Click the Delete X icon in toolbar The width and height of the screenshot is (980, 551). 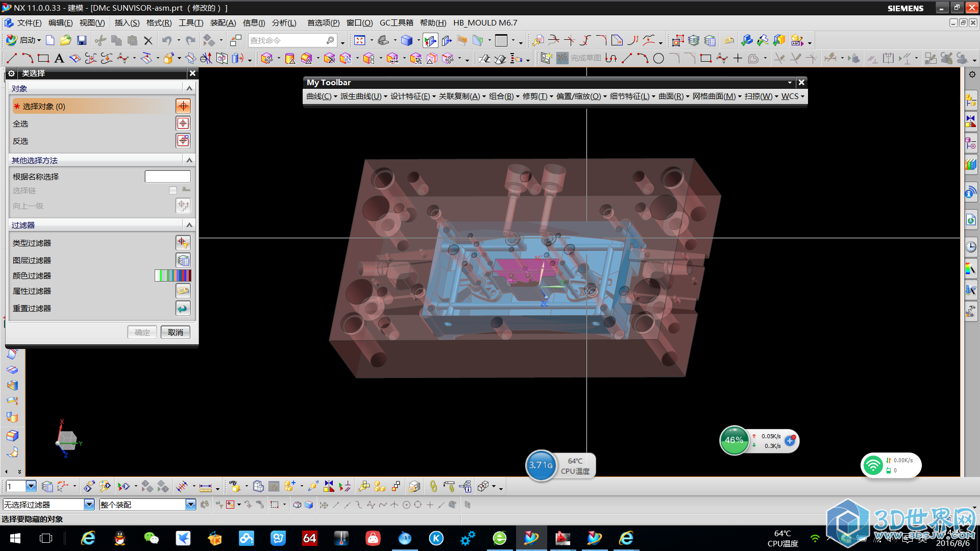[148, 40]
